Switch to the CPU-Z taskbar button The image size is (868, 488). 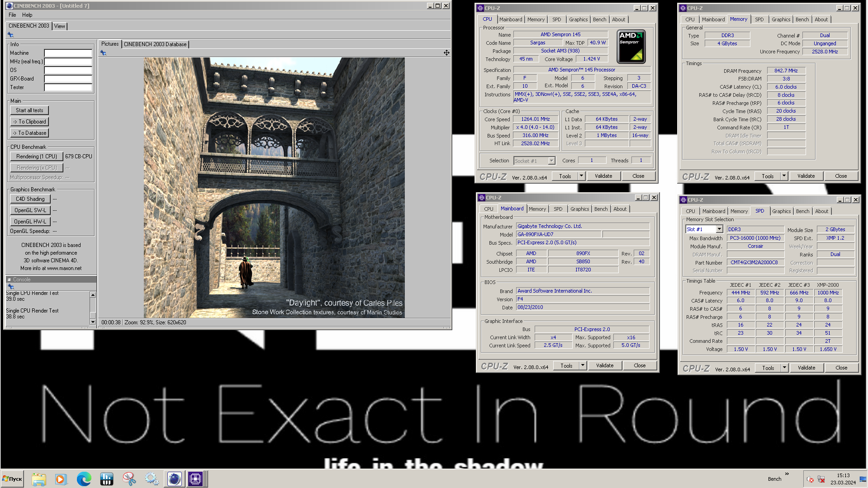[x=196, y=479]
